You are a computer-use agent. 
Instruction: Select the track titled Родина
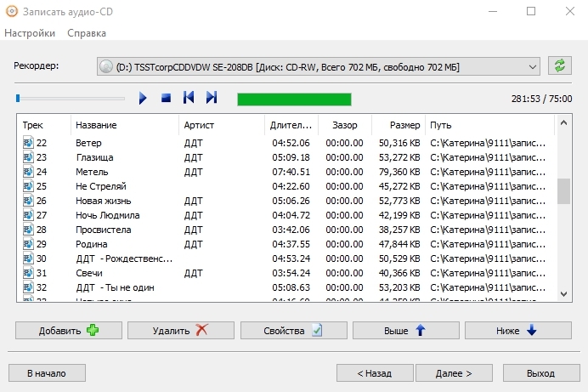pyautogui.click(x=92, y=244)
